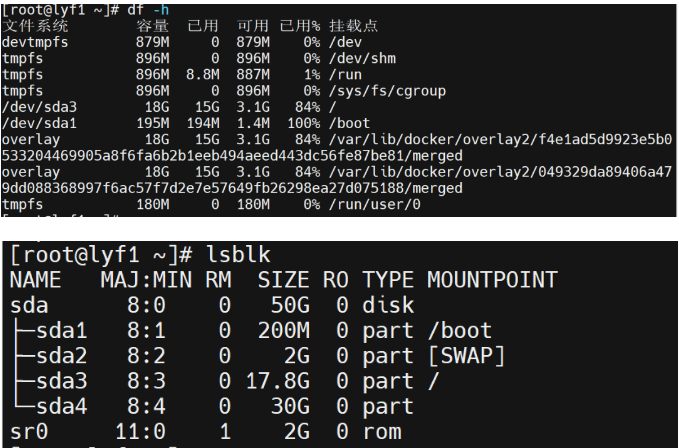Click the 100% usage value
The height and width of the screenshot is (448, 679).
[304, 123]
